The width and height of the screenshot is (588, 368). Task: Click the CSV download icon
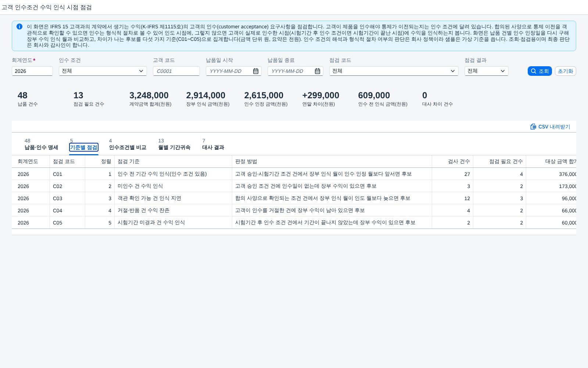coord(533,127)
